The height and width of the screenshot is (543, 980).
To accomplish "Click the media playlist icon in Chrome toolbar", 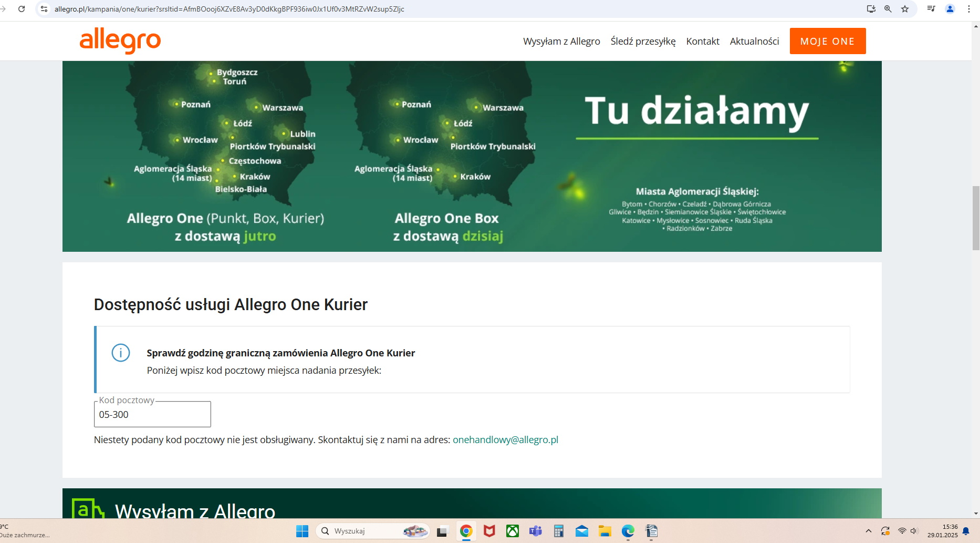I will 930,9.
